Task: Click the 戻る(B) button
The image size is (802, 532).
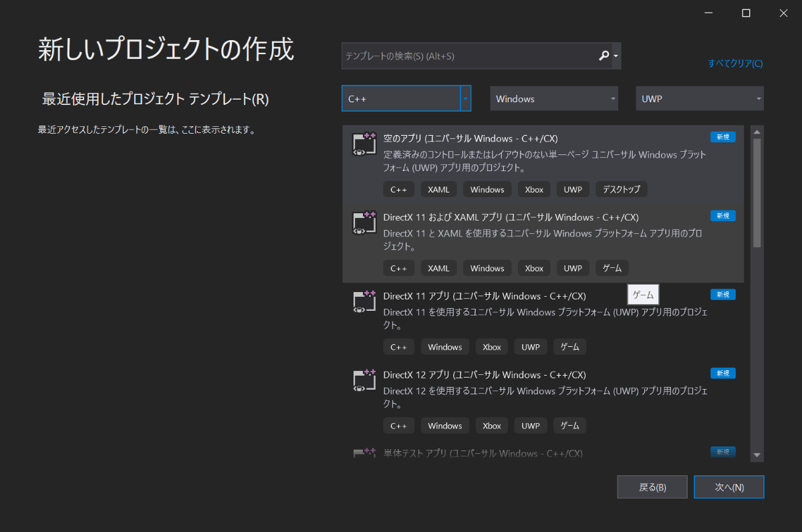Action: point(652,487)
